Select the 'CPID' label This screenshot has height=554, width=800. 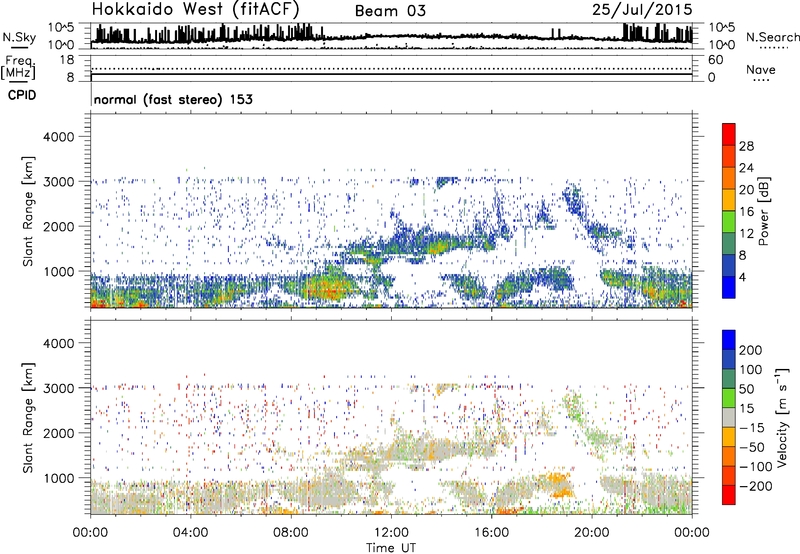[22, 95]
